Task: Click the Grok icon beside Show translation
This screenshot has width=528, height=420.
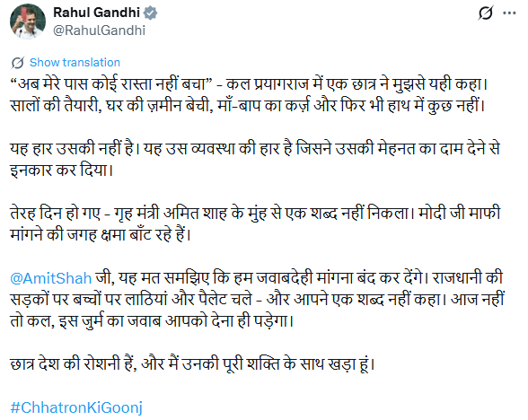Action: click(18, 63)
